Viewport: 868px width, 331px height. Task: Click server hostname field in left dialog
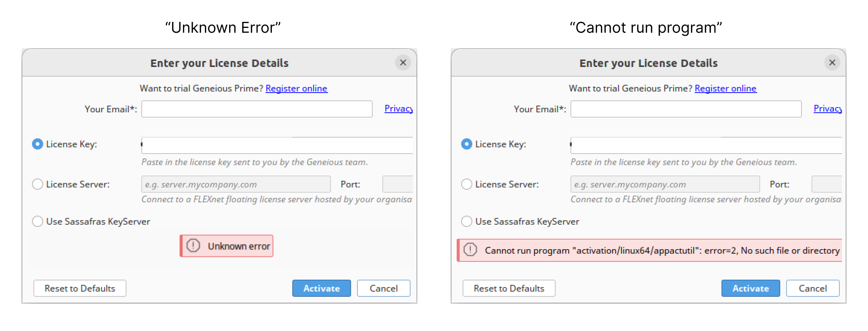(236, 184)
